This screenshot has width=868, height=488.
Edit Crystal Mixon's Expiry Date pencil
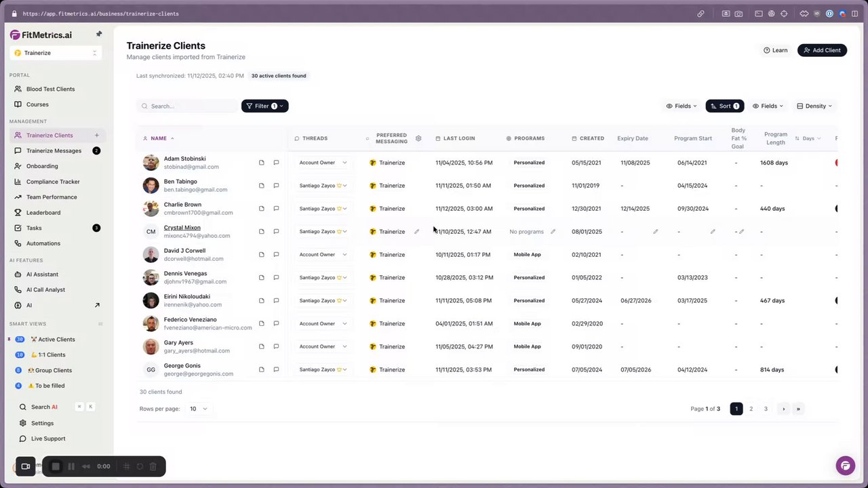coord(656,232)
